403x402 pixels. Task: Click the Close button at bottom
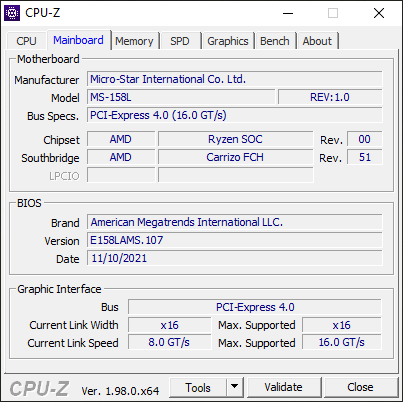(x=360, y=387)
